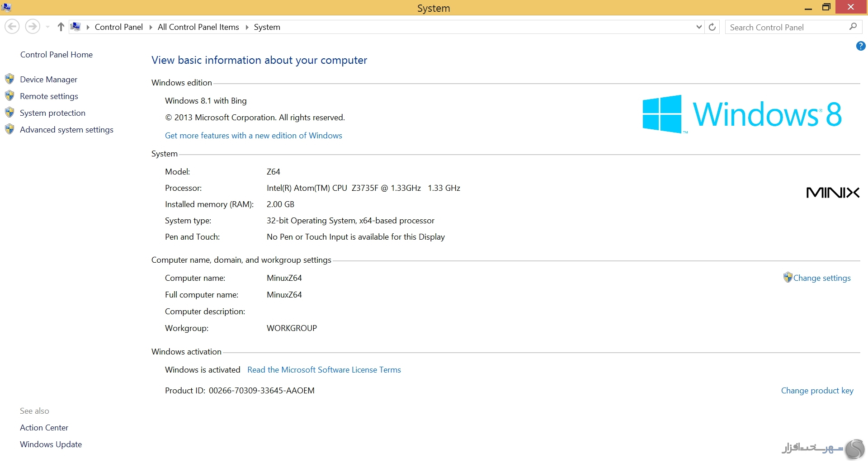Select Windows 8.1 with Bing text
Image resolution: width=868 pixels, height=463 pixels.
(x=206, y=101)
